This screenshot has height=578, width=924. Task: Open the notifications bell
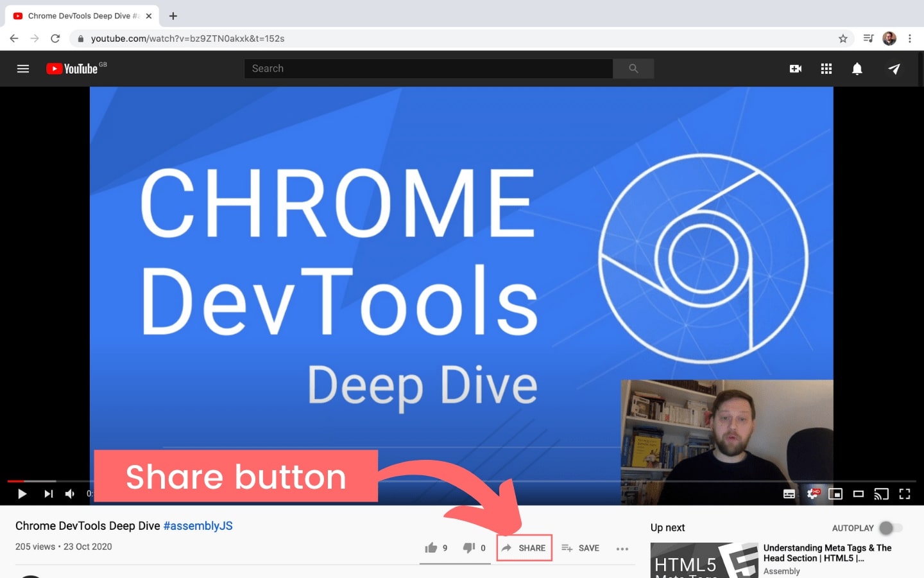tap(857, 69)
